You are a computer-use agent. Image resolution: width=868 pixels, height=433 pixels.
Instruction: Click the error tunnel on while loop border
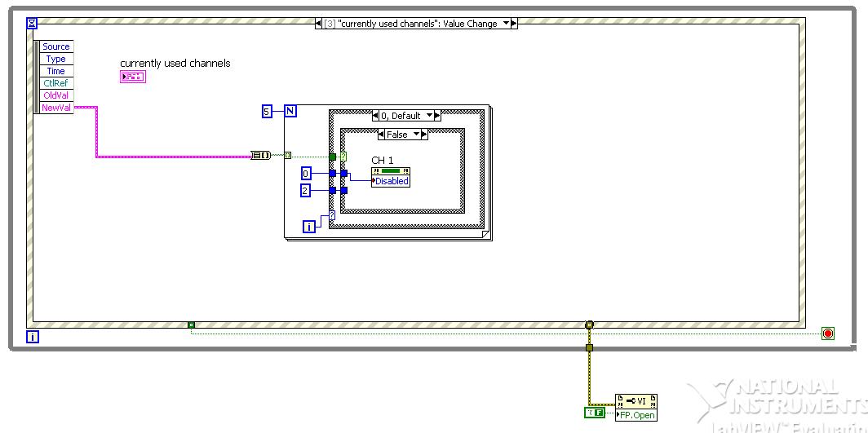point(589,348)
